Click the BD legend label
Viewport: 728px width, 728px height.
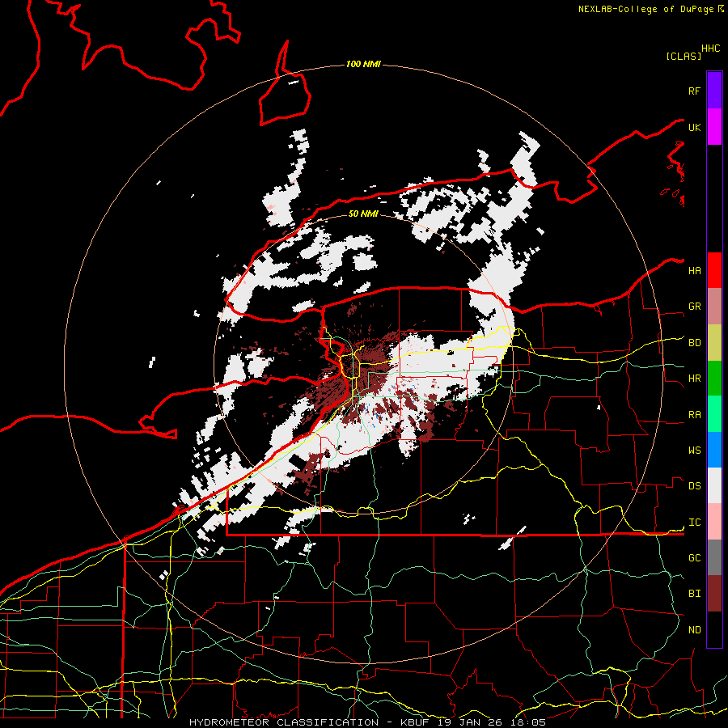(x=694, y=343)
